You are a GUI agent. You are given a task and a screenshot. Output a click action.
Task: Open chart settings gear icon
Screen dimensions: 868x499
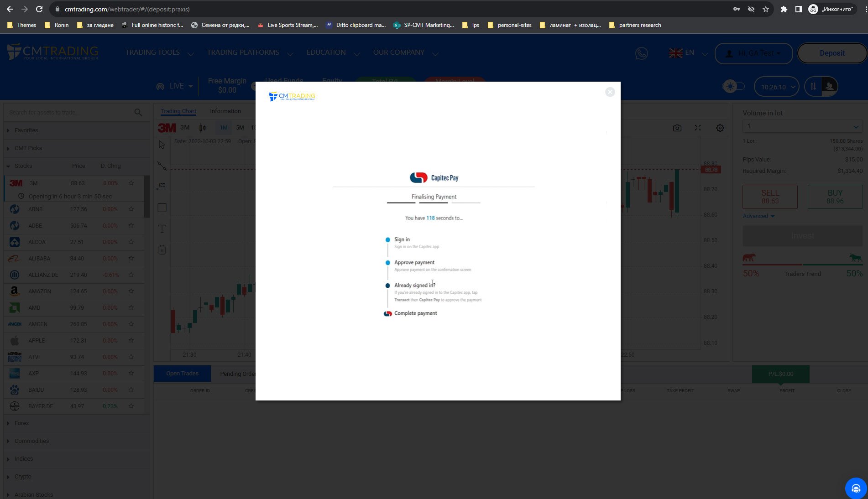720,128
